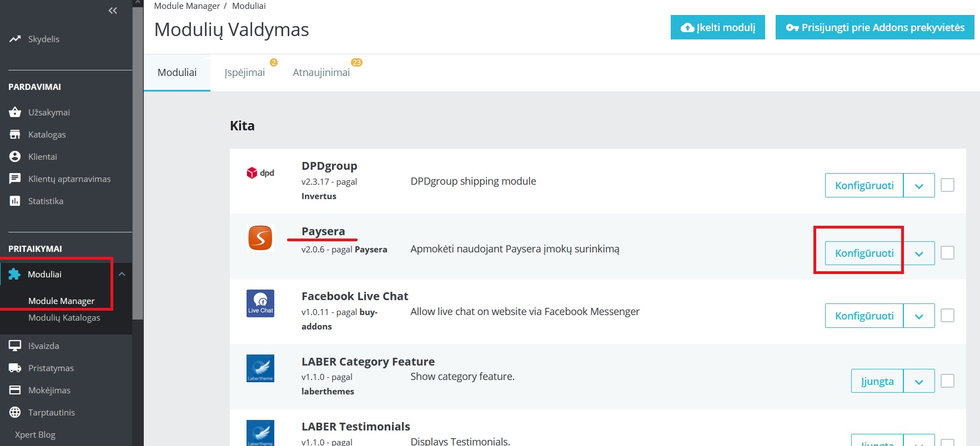The image size is (980, 446).
Task: Click Konfigūruoti for the DPDgroup module
Action: pos(865,185)
